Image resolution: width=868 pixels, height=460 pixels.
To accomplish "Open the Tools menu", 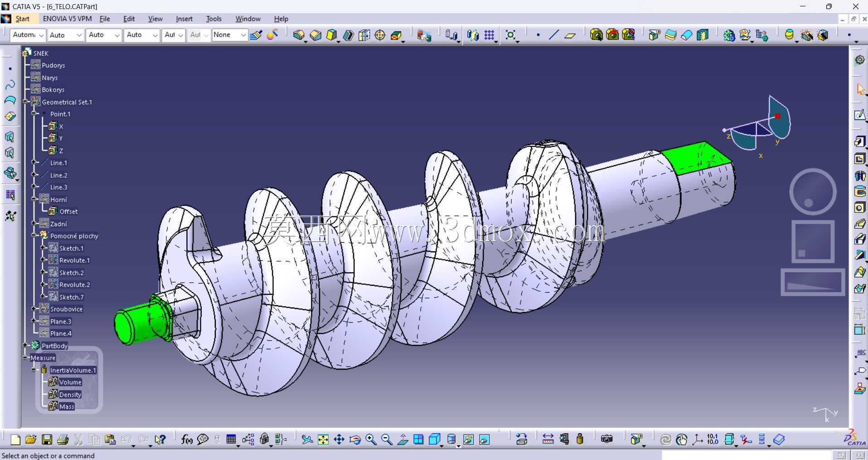I will (x=213, y=19).
